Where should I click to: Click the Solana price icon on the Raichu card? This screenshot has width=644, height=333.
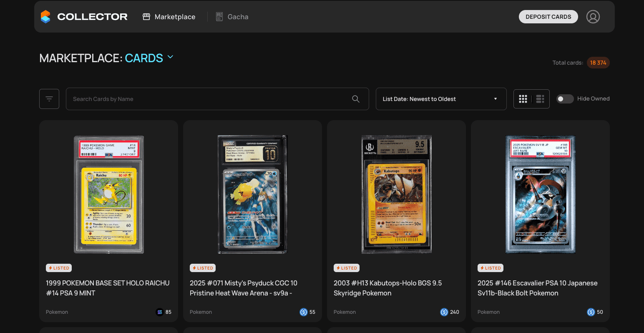[x=160, y=312]
